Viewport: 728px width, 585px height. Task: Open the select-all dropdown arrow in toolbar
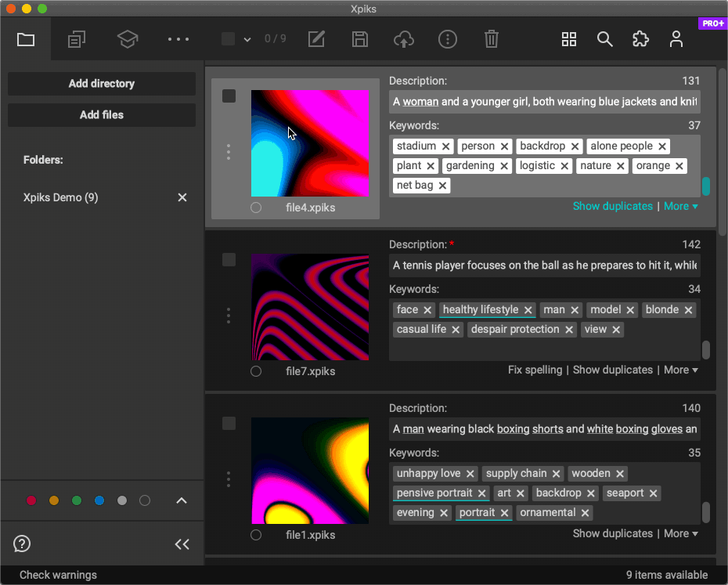247,39
